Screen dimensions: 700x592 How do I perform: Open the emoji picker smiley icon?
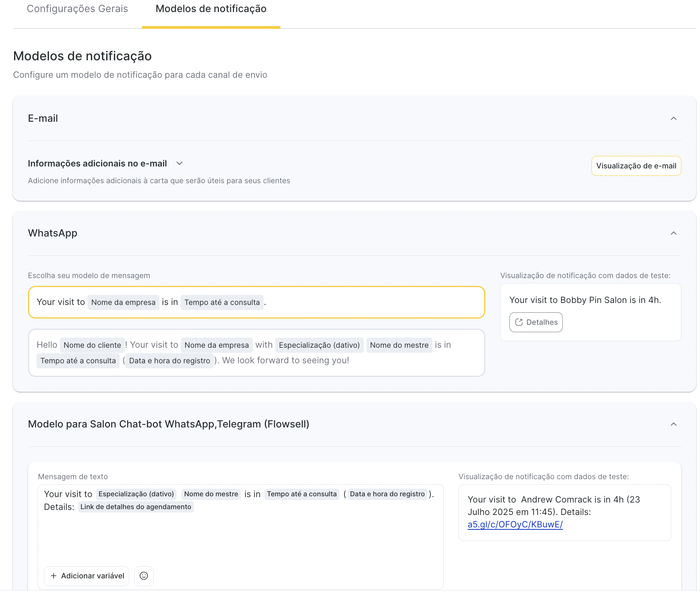(x=143, y=576)
